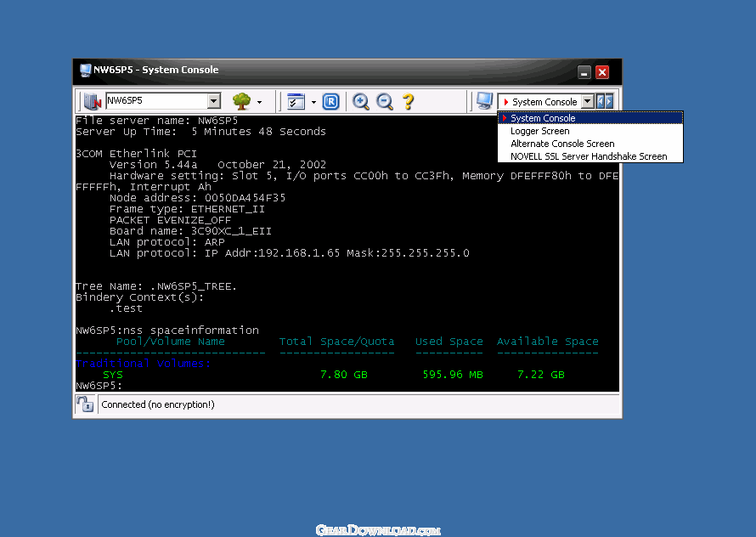Click the blue R icon
Image resolution: width=756 pixels, height=537 pixels.
tap(330, 101)
